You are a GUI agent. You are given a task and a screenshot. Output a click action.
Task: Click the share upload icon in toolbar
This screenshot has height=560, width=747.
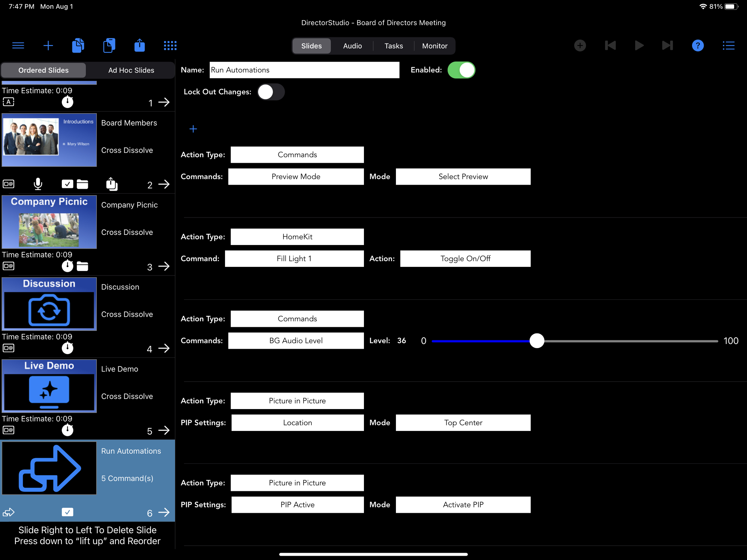click(x=140, y=46)
